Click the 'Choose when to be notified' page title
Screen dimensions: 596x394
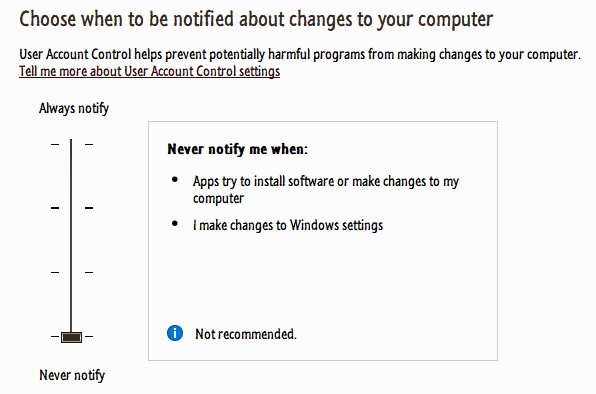(256, 20)
